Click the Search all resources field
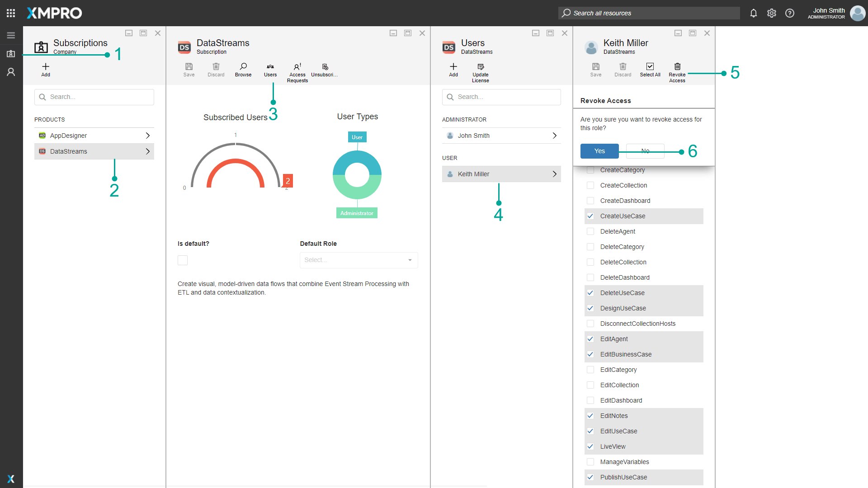The image size is (868, 488). [x=649, y=13]
